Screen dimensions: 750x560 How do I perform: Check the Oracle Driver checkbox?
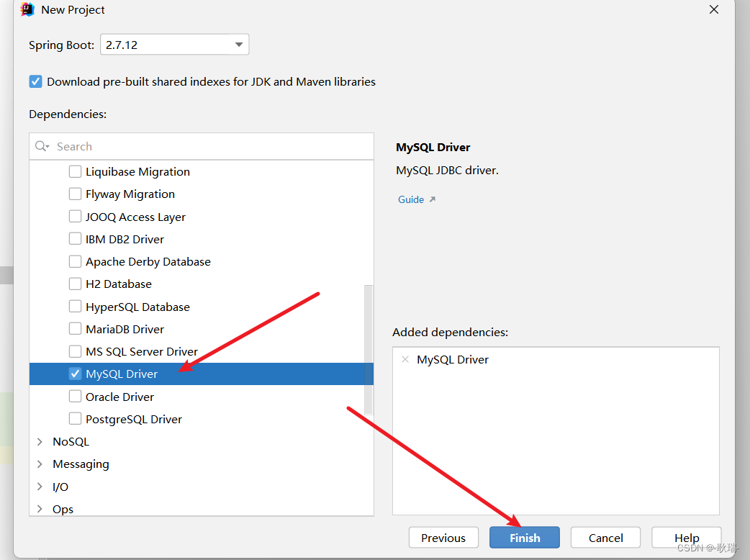[x=75, y=397]
